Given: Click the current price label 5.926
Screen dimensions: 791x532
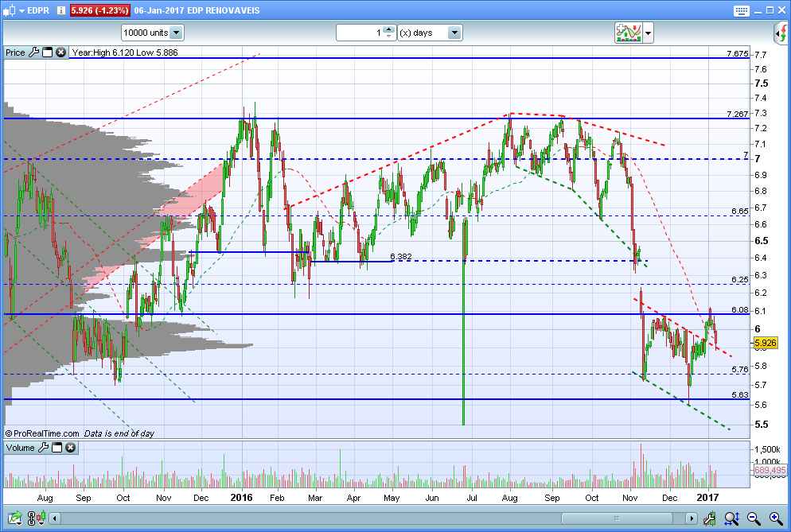Looking at the screenshot, I should point(766,343).
